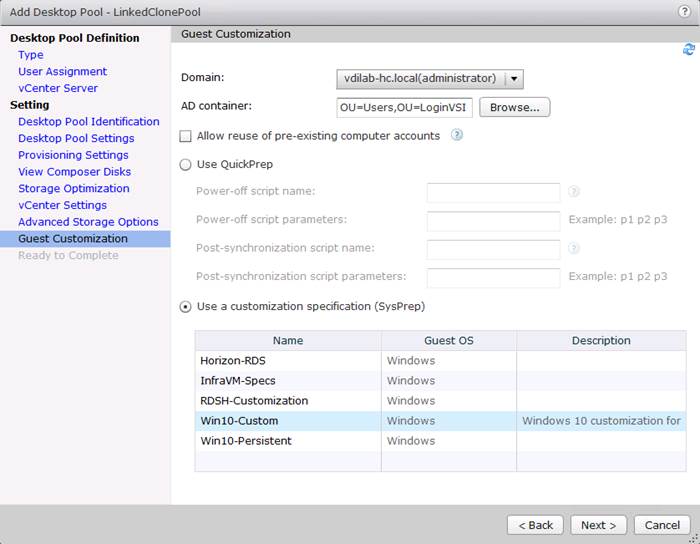Select Use a customization specification (SysPrep) option
The image size is (700, 544).
185,307
